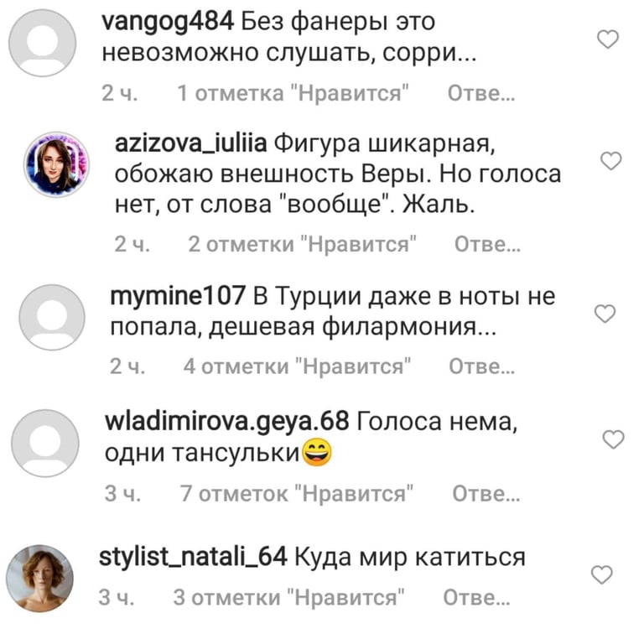The width and height of the screenshot is (644, 644).
Task: Open username link vangog484
Action: [168, 22]
